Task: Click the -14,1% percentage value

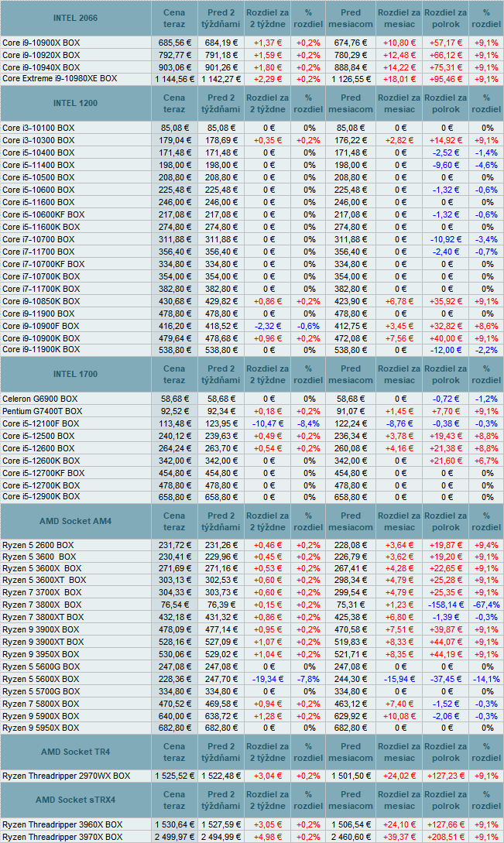Action: tap(486, 679)
